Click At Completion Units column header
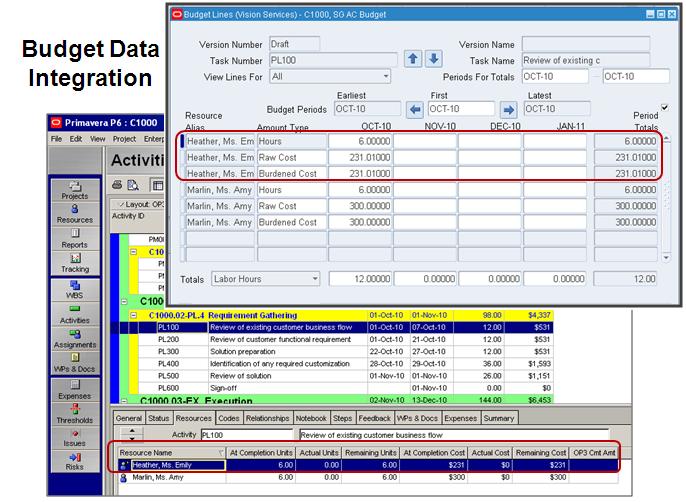This screenshot has height=502, width=686. (x=261, y=453)
